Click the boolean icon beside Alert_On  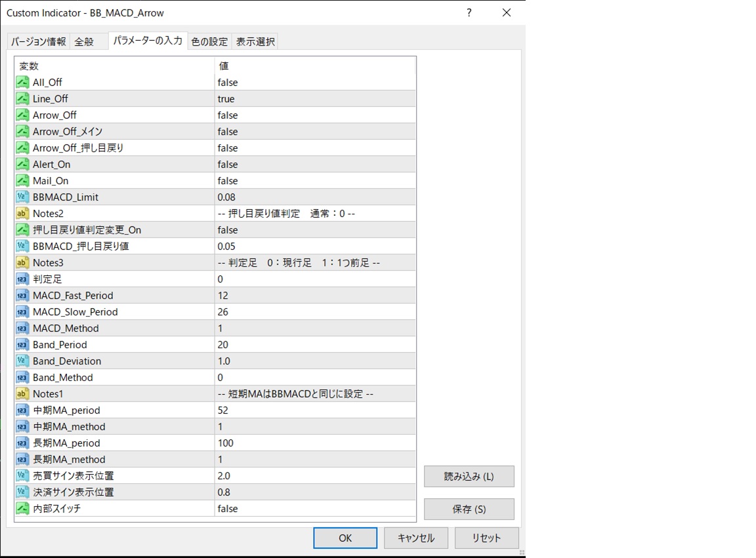point(22,164)
